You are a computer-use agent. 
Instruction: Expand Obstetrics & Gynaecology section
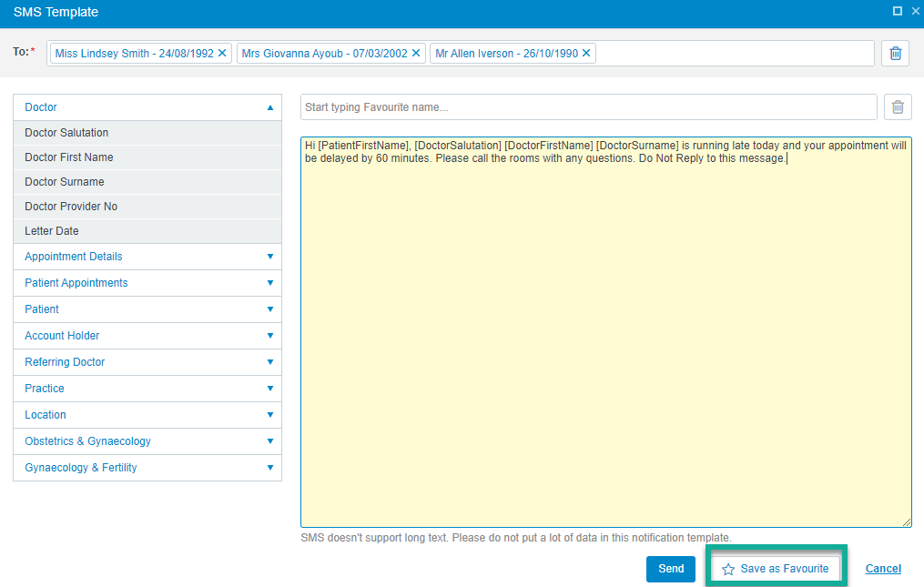(147, 441)
